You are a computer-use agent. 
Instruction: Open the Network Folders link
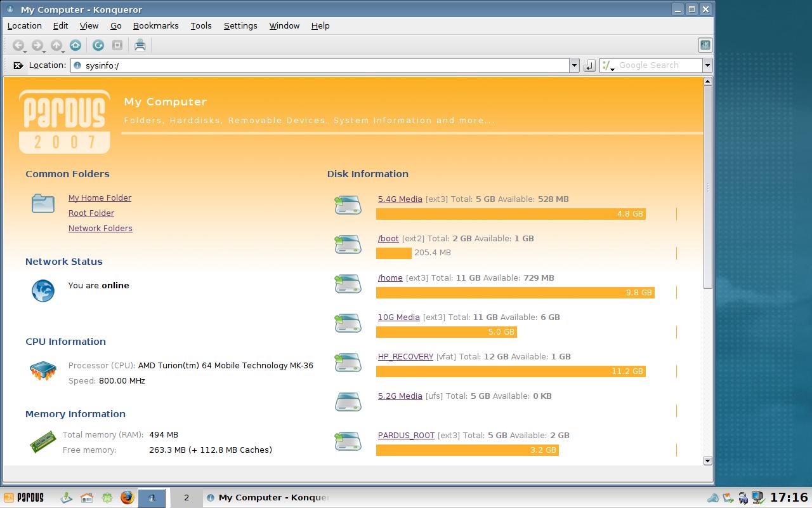(100, 229)
